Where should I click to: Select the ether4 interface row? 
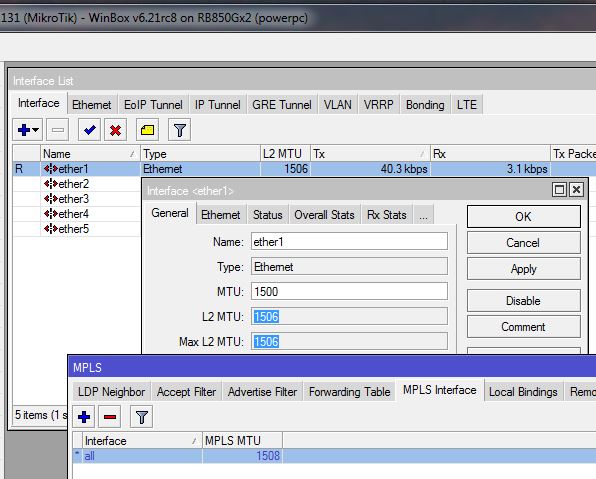coord(77,214)
